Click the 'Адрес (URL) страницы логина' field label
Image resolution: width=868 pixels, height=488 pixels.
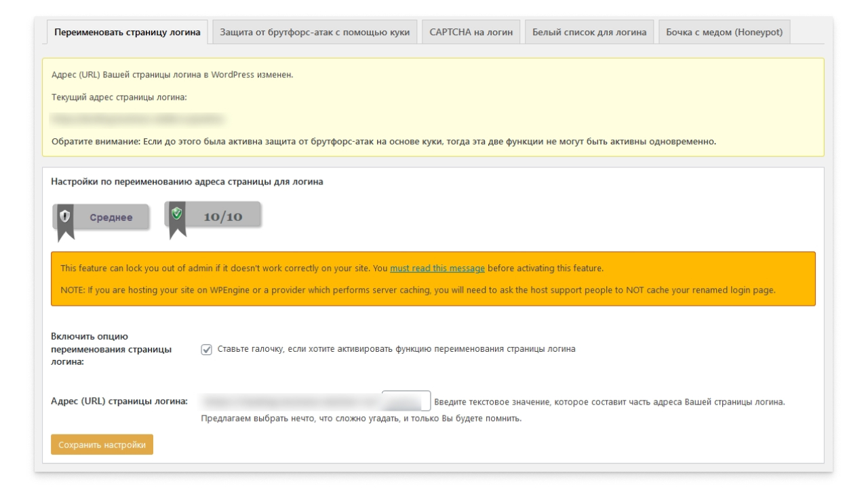pyautogui.click(x=119, y=401)
